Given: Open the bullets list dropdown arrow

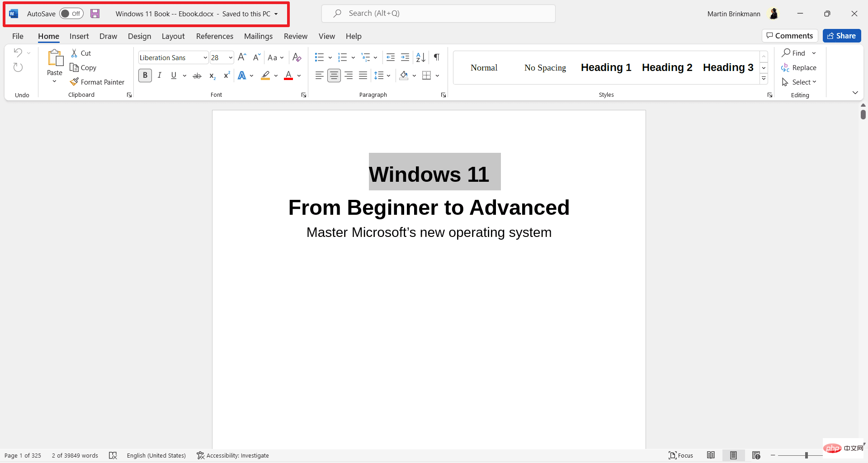Looking at the screenshot, I should tap(330, 57).
